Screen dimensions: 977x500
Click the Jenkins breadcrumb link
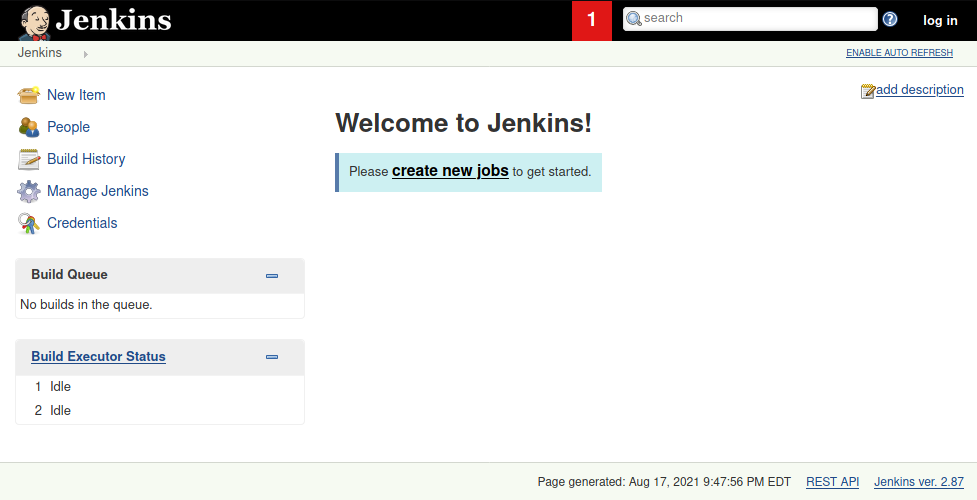(x=40, y=52)
